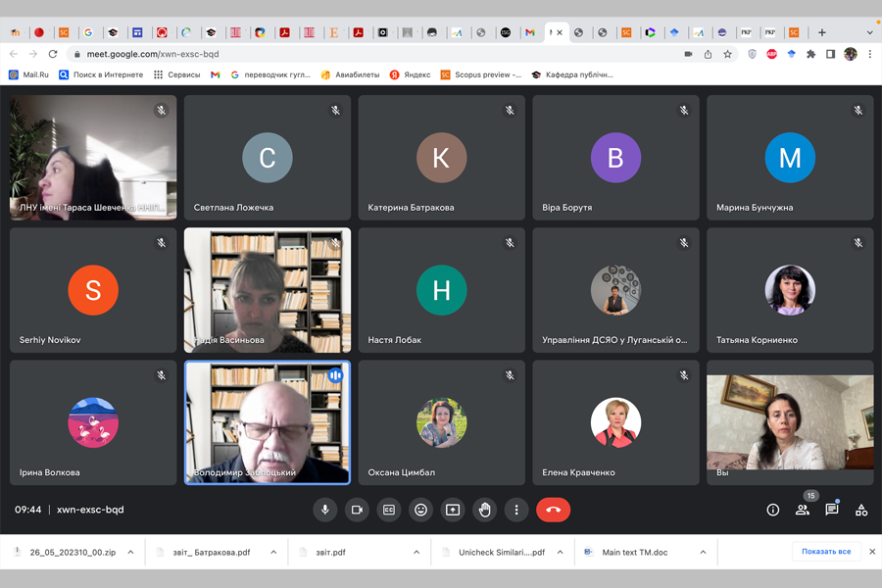The image size is (882, 588).
Task: Open the chat with everyone icon
Action: click(832, 510)
